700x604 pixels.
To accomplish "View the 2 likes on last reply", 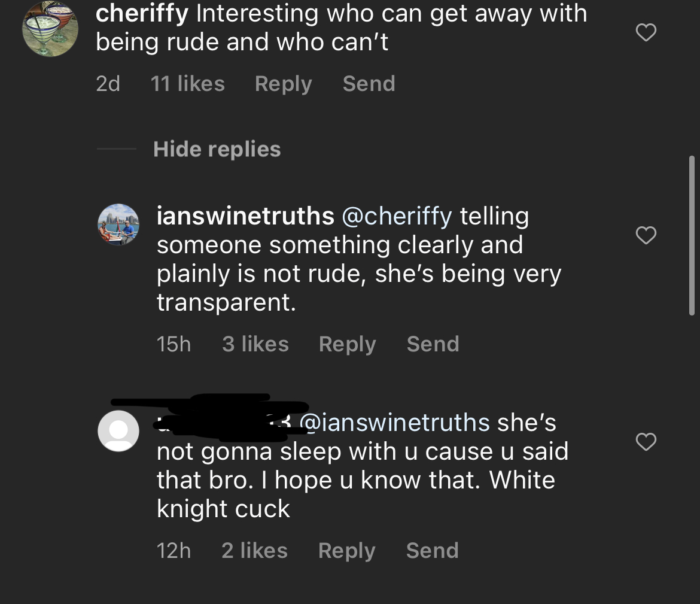I will pos(254,550).
